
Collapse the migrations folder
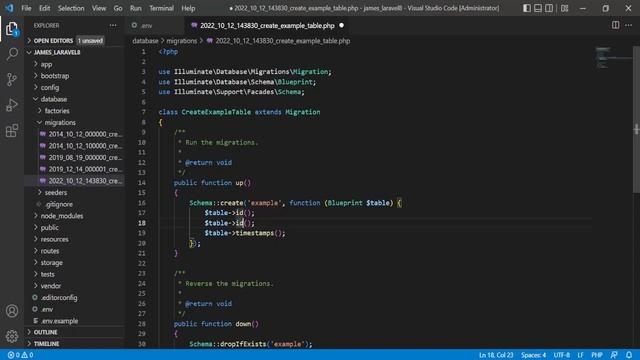(x=75, y=122)
